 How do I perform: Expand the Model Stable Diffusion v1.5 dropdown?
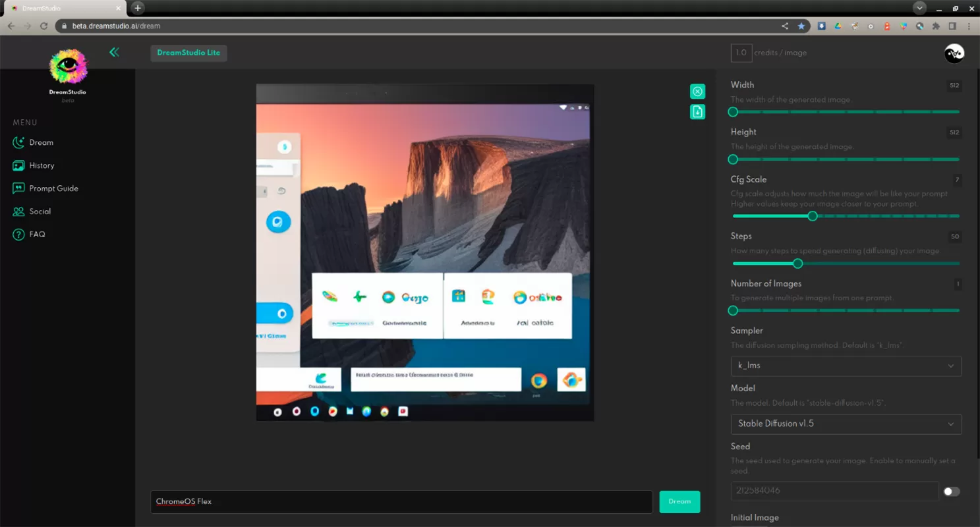pyautogui.click(x=846, y=424)
